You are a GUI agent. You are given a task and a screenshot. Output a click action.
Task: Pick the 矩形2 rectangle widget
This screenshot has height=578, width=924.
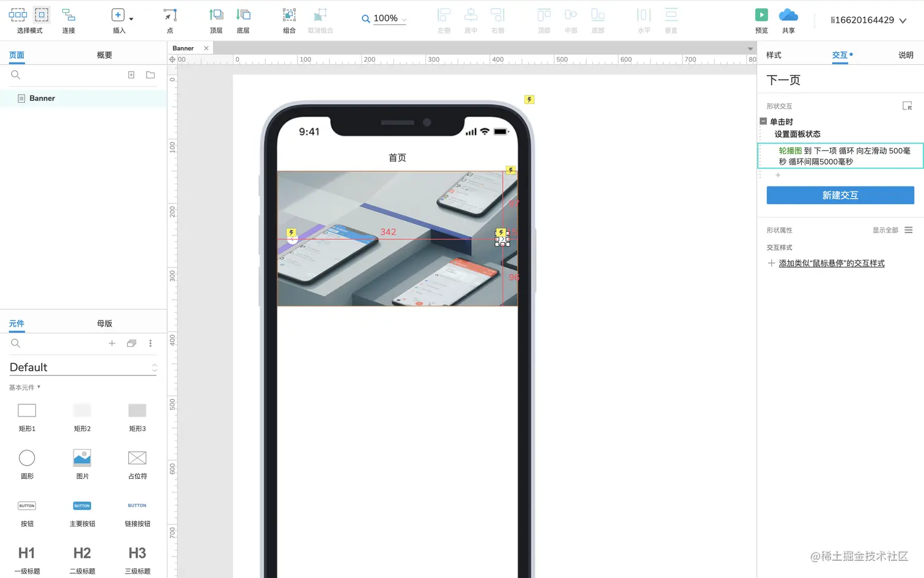point(82,417)
